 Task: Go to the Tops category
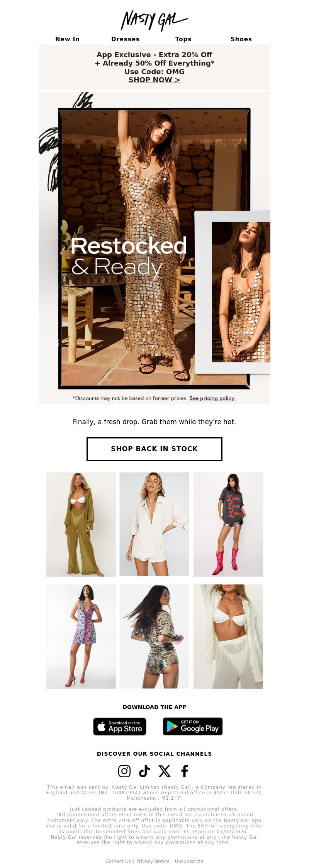[x=183, y=39]
